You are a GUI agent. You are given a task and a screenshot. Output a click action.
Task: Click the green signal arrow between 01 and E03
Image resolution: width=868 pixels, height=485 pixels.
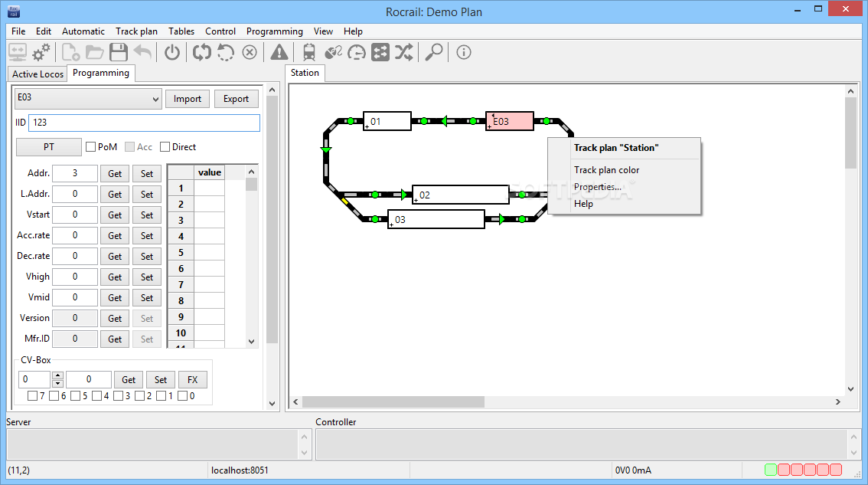pos(444,121)
